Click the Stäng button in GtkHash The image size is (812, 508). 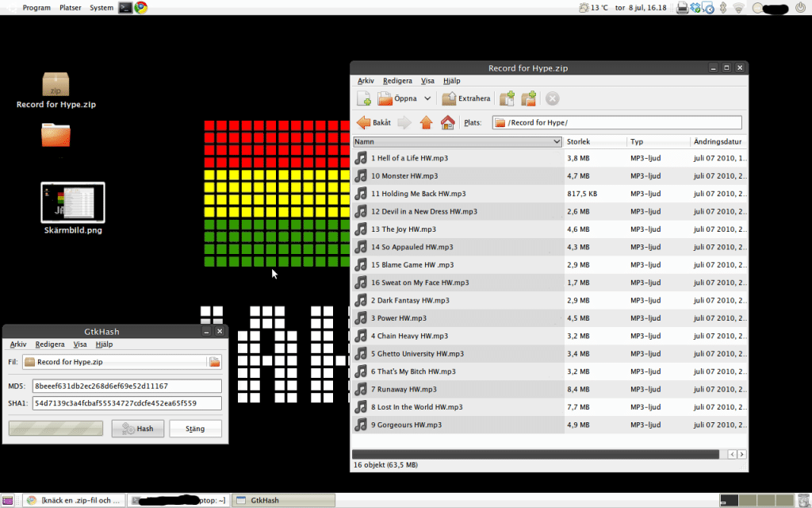click(x=195, y=429)
